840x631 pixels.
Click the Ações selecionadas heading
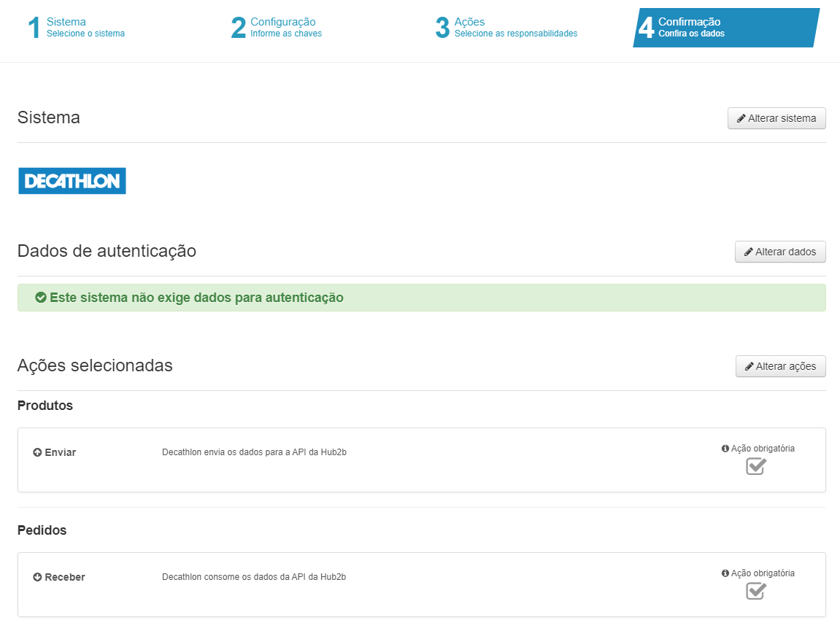(95, 365)
